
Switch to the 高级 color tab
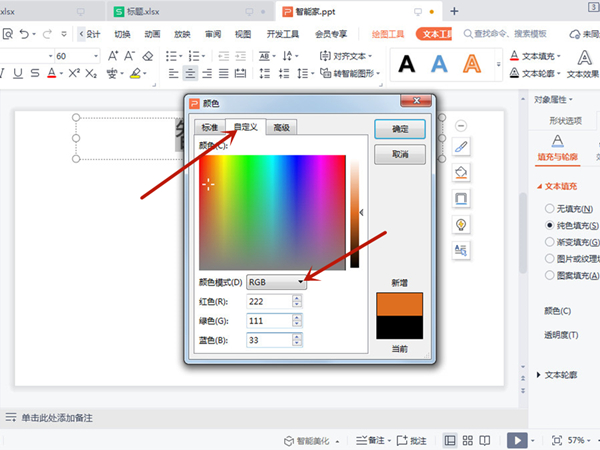[281, 127]
